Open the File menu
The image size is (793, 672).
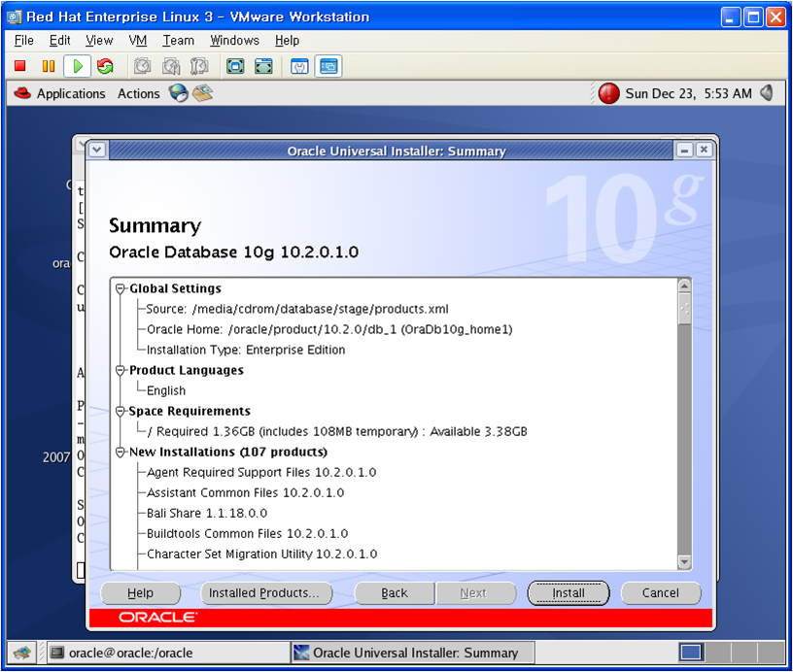(x=23, y=41)
